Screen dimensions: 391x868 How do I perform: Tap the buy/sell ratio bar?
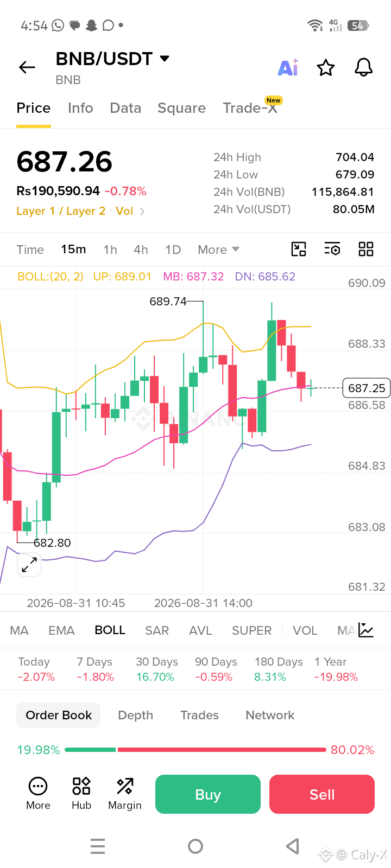(195, 750)
